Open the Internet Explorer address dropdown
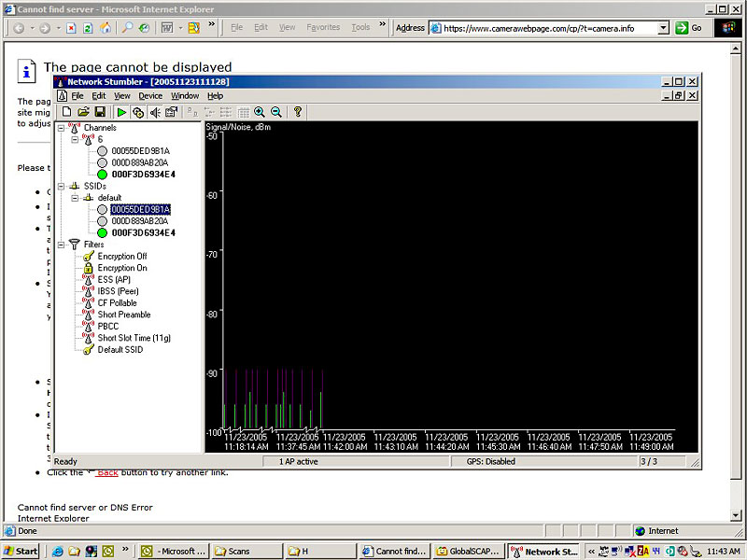 (x=664, y=28)
